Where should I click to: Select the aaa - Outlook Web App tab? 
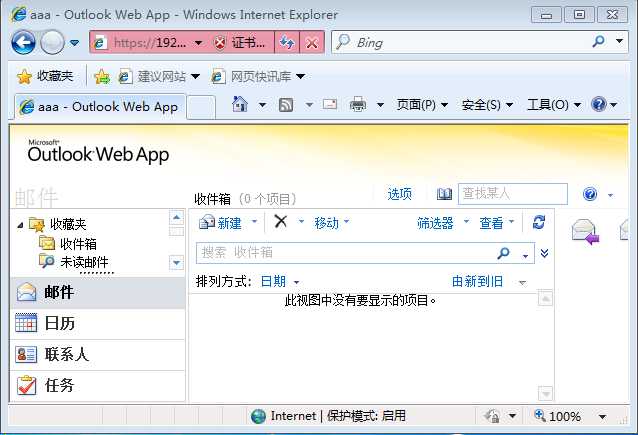click(100, 107)
